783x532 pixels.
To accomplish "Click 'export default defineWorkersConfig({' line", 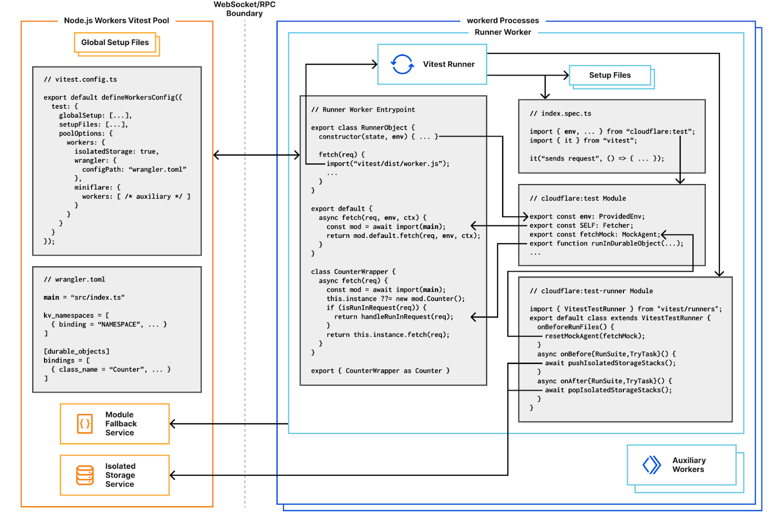I will click(113, 97).
